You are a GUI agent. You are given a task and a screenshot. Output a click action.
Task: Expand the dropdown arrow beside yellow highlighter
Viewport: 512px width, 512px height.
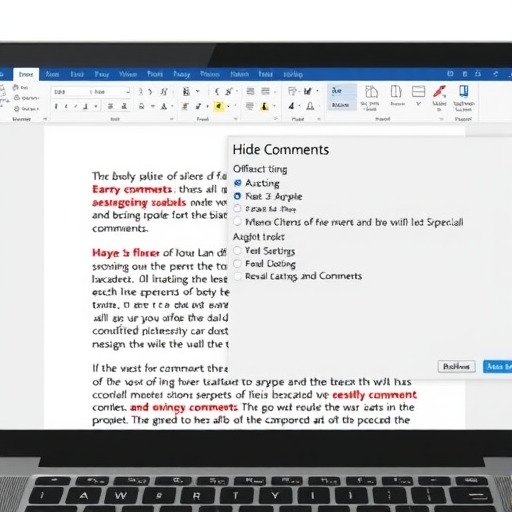point(228,107)
